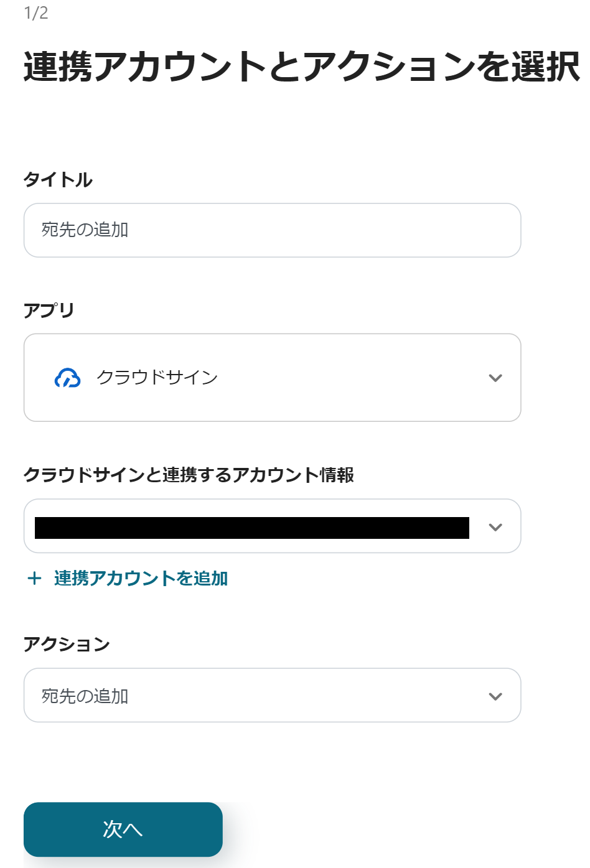Expand the アクション dropdown chevron arrow
The image size is (590, 868).
click(495, 696)
